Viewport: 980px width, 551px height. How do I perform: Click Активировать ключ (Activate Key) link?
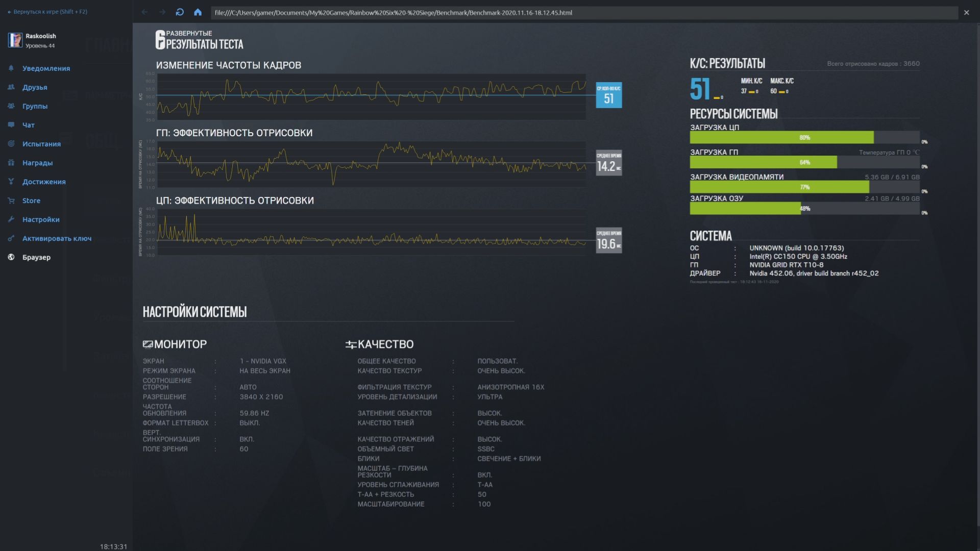click(x=57, y=238)
